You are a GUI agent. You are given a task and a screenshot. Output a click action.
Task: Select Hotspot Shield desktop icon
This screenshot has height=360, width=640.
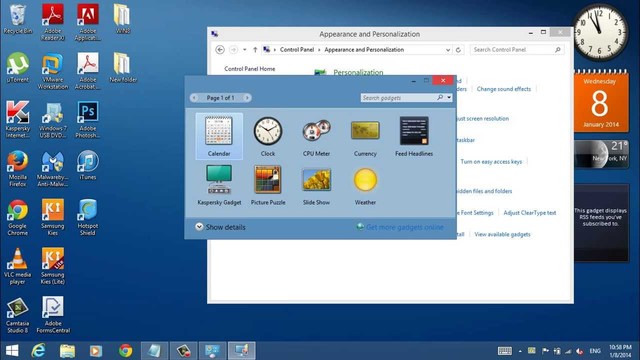coord(88,217)
